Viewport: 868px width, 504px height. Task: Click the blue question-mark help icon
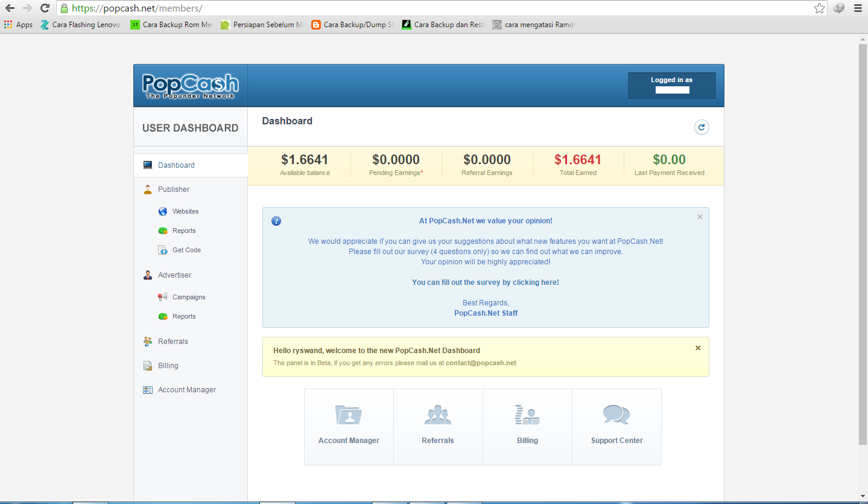click(x=276, y=221)
